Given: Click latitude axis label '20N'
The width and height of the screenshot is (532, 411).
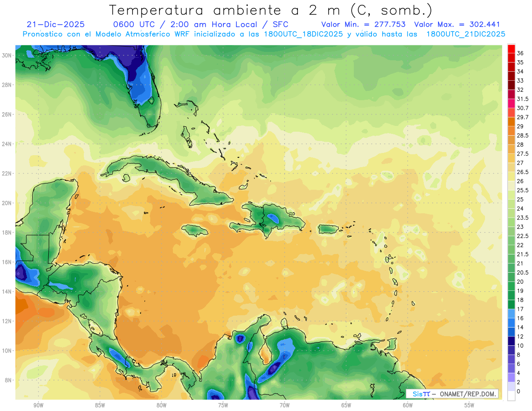Looking at the screenshot, I should (7, 203).
